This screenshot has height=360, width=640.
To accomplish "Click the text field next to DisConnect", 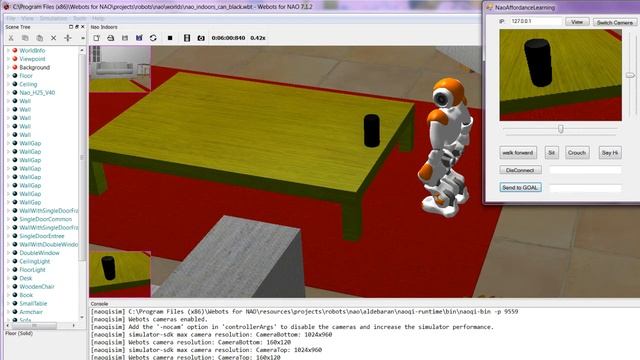I will coord(585,170).
